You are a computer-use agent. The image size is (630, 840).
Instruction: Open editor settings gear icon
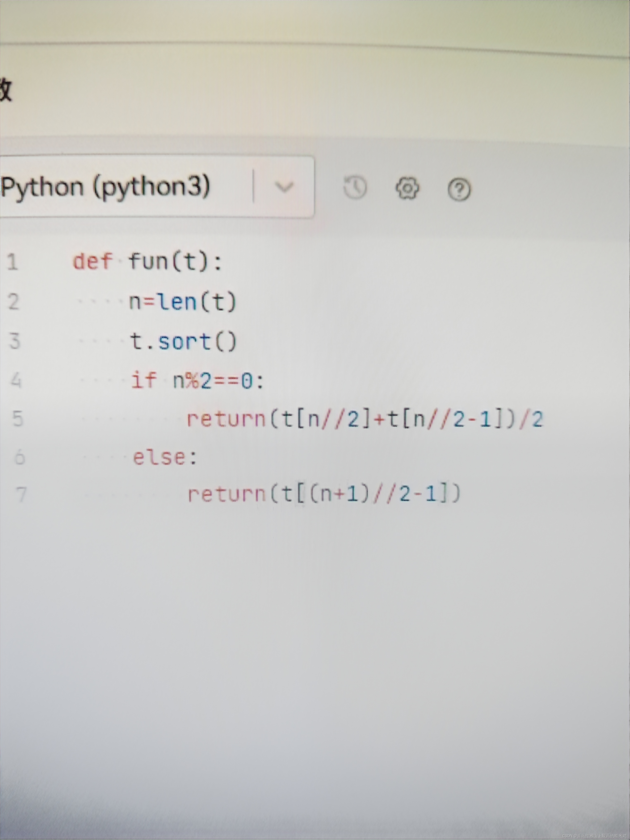(x=407, y=188)
